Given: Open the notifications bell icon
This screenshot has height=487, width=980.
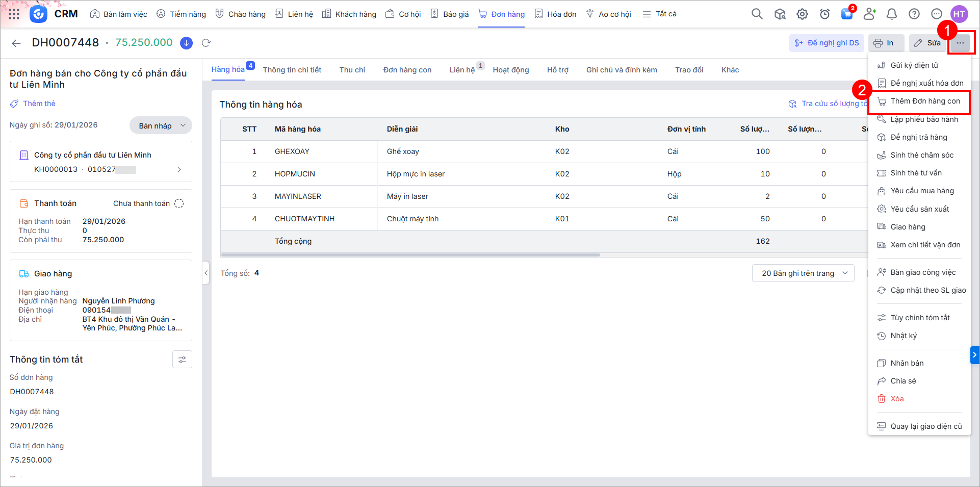Looking at the screenshot, I should [x=891, y=14].
